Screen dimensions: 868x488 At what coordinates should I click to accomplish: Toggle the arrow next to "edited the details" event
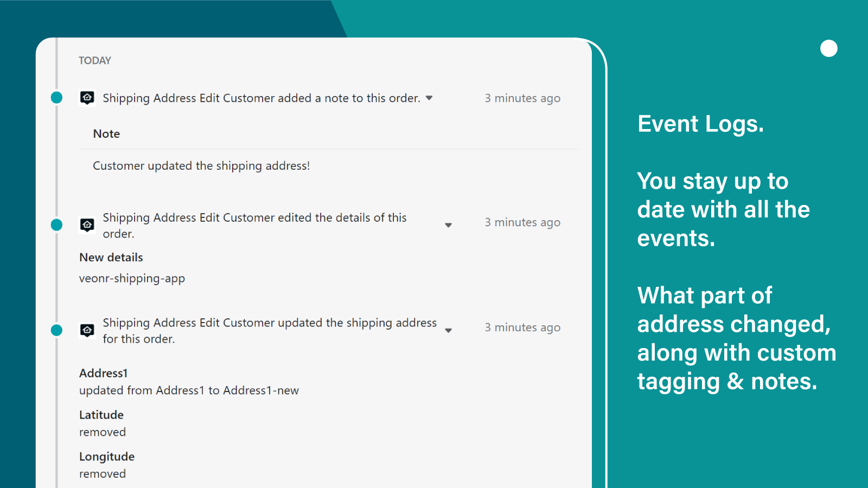point(448,225)
